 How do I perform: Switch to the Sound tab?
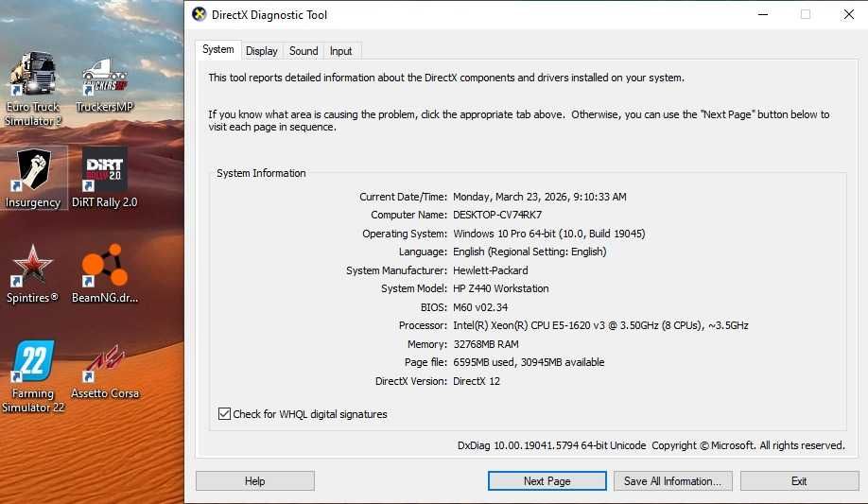[304, 51]
